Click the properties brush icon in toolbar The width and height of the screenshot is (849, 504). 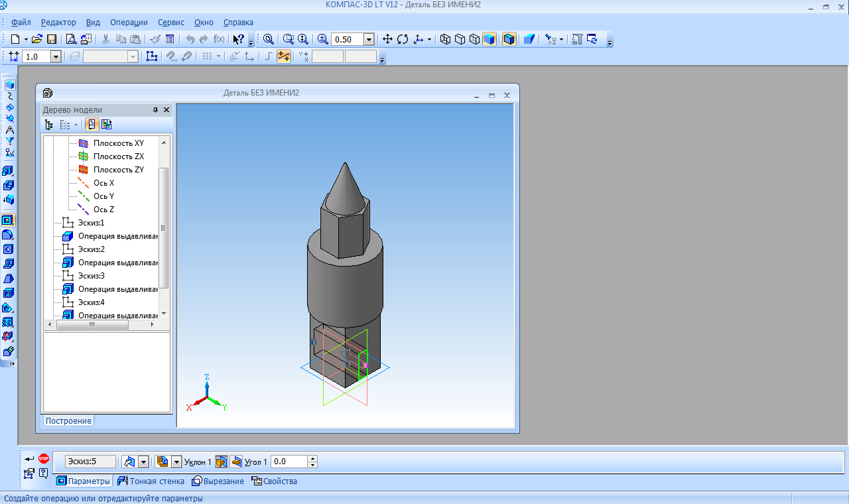155,39
